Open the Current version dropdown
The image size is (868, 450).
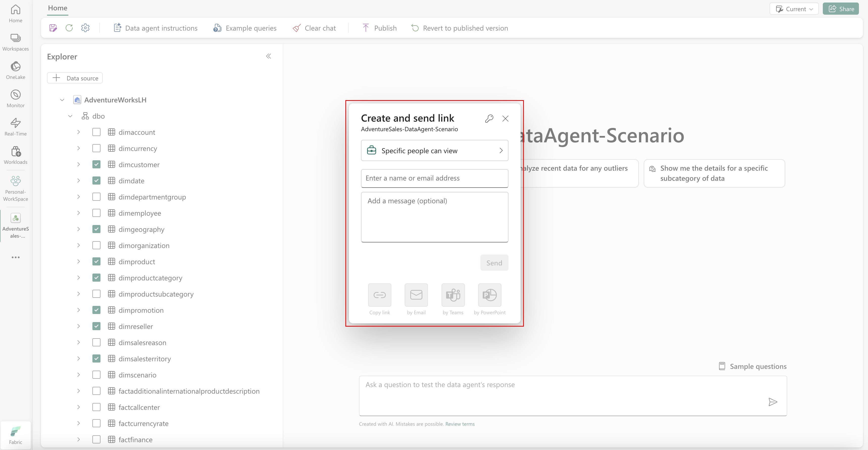click(794, 9)
